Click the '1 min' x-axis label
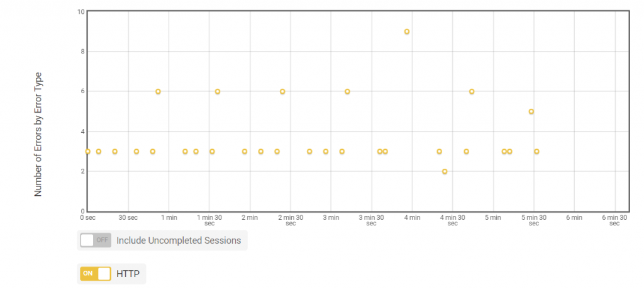644x289 pixels. coord(169,217)
